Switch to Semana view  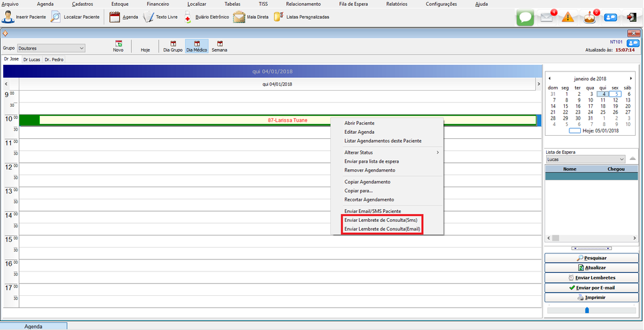[x=220, y=46]
